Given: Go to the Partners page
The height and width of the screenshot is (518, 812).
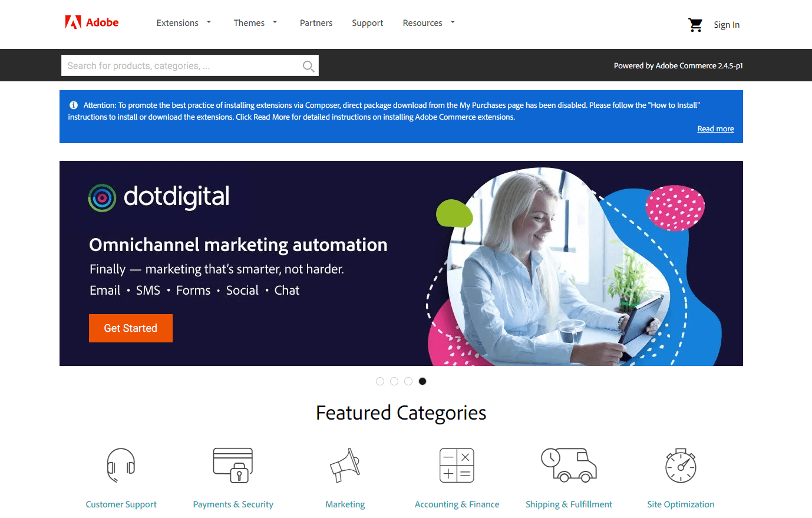Looking at the screenshot, I should click(316, 23).
